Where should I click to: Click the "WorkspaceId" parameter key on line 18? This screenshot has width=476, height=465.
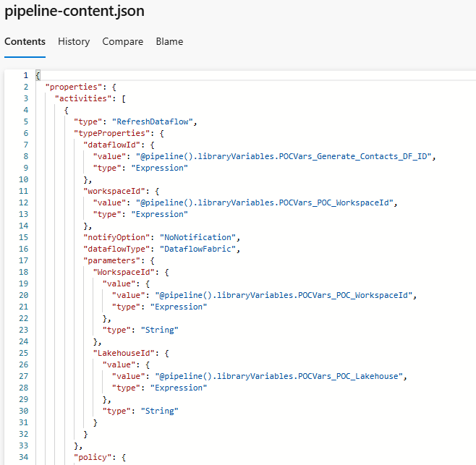[124, 272]
